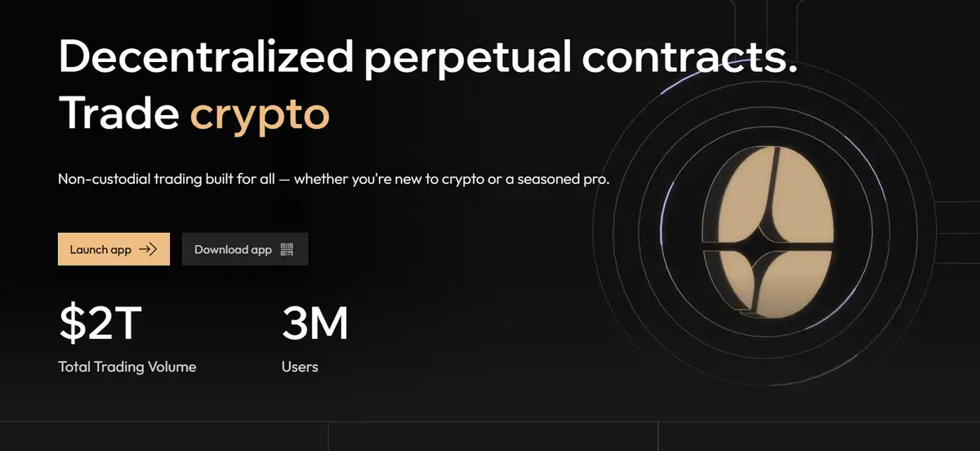Click the "Launch app" text label
This screenshot has height=451, width=980.
pos(100,249)
